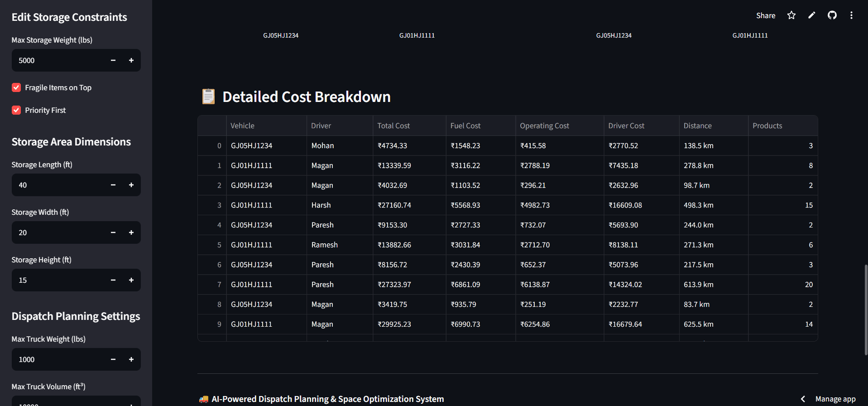Focus the Storage Width input field
The height and width of the screenshot is (406, 868).
58,232
